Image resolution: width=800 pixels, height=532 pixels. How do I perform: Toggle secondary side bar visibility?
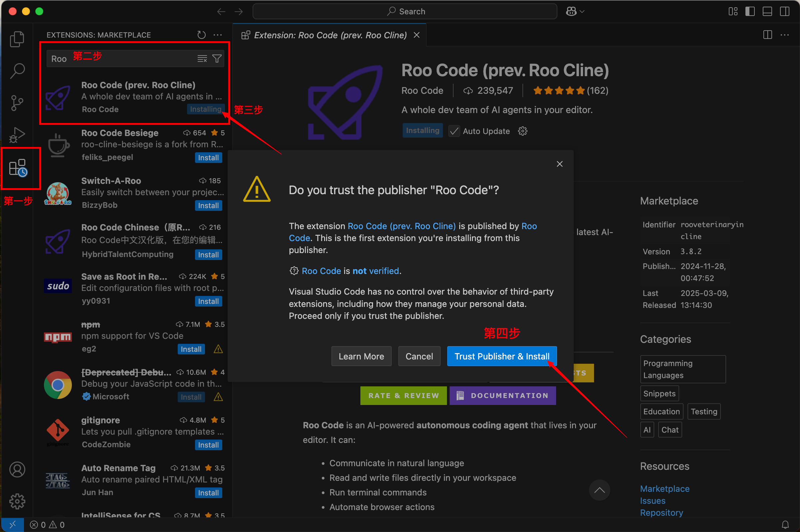coord(784,12)
